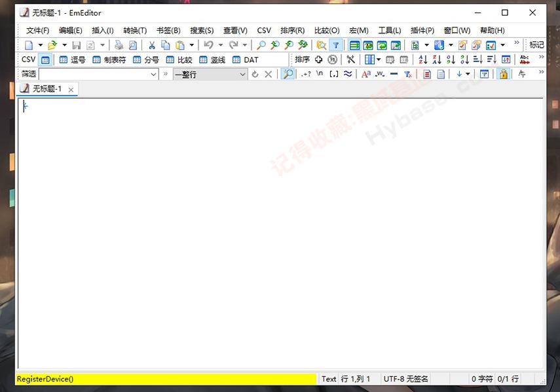Viewport: 560px width, 392px height.
Task: Click into the 筛选 filter text field
Action: (94, 75)
